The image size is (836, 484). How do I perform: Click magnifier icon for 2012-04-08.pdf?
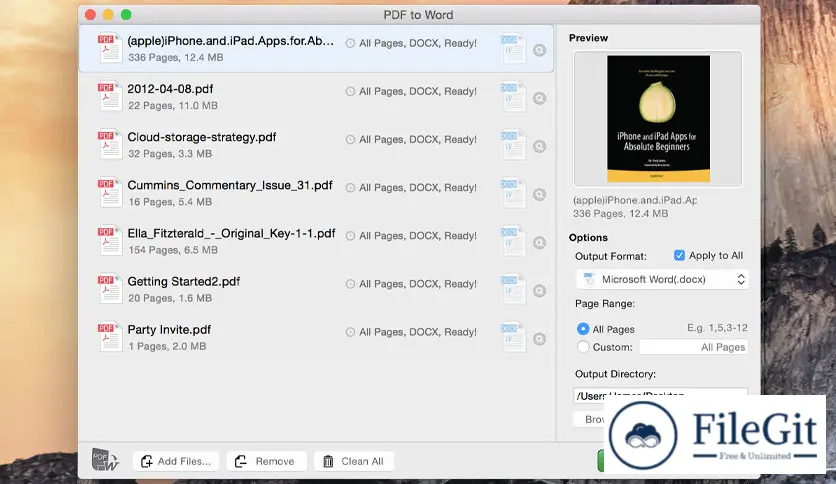[540, 98]
